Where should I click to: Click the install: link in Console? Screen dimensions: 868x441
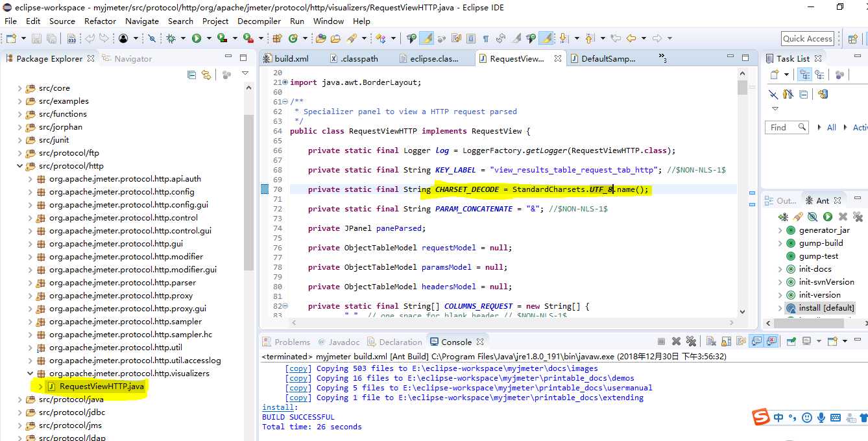[x=280, y=407]
